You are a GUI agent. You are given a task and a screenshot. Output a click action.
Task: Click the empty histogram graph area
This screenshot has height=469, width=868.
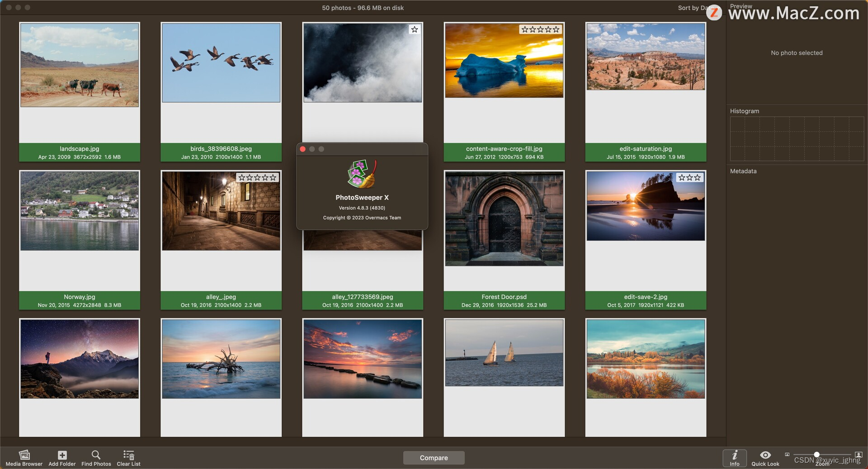797,139
